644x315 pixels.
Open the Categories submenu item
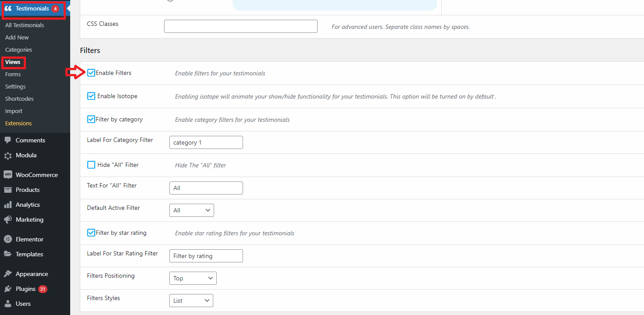[18, 50]
